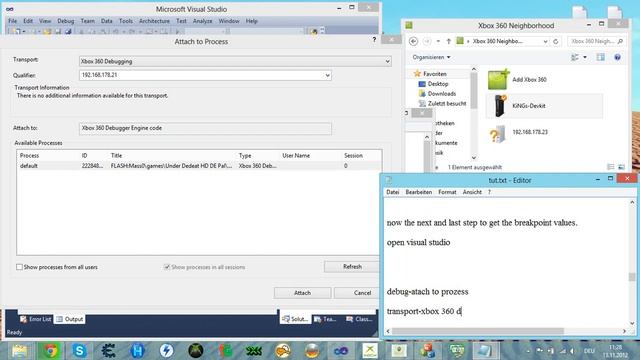The height and width of the screenshot is (360, 640).
Task: Open File Explorer from the taskbar
Action: (20, 351)
